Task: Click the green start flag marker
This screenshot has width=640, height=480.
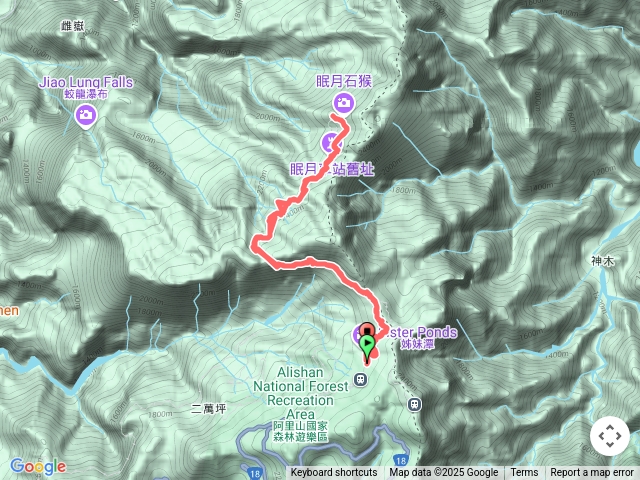Action: 367,348
